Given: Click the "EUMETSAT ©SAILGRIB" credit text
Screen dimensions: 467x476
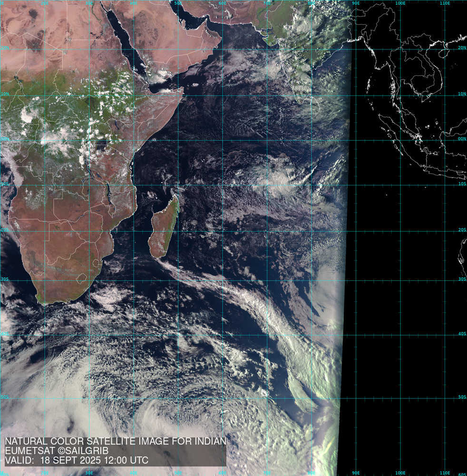Looking at the screenshot, I should coord(57,451).
